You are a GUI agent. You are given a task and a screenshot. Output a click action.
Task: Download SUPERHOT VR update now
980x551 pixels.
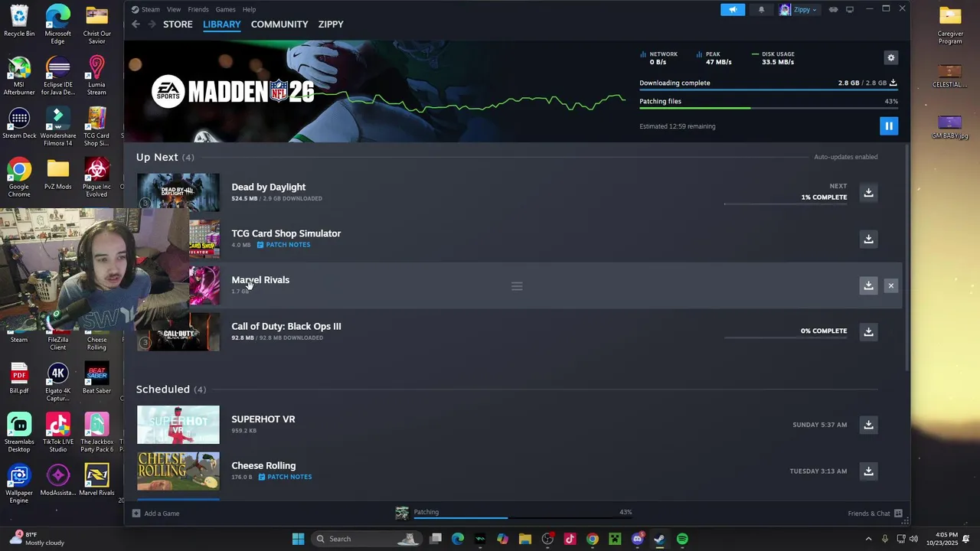click(868, 425)
